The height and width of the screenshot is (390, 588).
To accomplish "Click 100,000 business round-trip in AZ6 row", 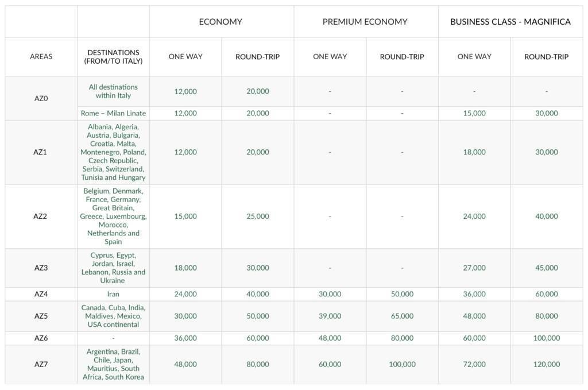I will (547, 338).
